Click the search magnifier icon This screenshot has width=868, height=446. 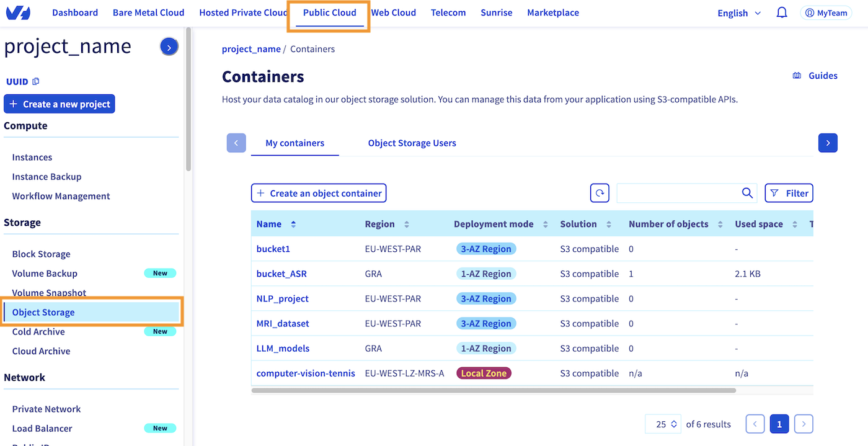pyautogui.click(x=747, y=193)
